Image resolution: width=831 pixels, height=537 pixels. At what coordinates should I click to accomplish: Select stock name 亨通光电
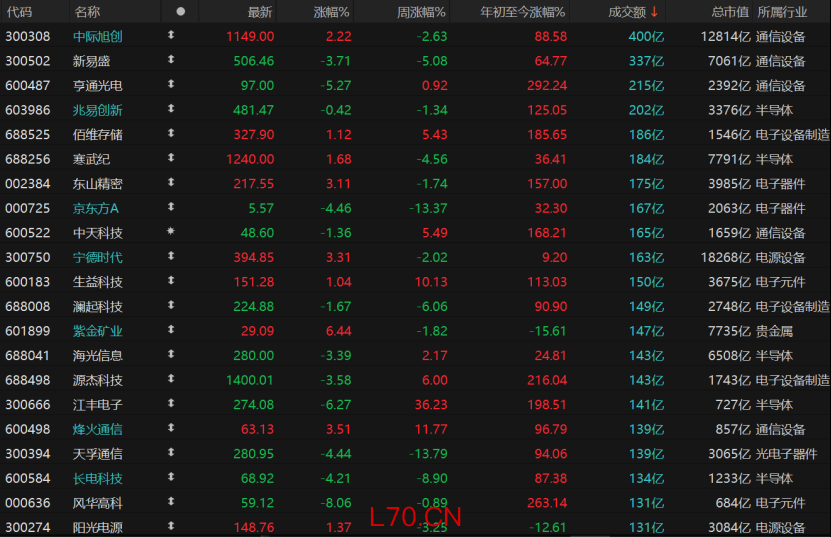pos(98,86)
